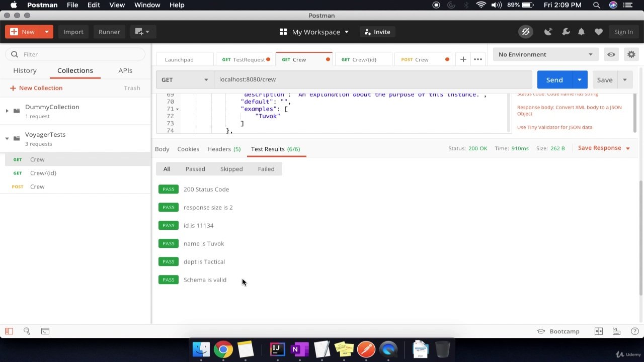Open the File menu in the menu bar
Image resolution: width=644 pixels, height=362 pixels.
pos(72,5)
